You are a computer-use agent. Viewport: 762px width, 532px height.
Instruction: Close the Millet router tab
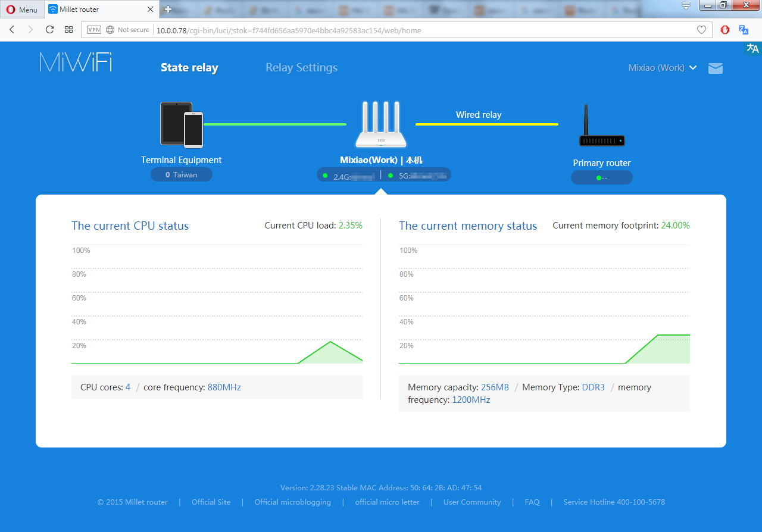[150, 10]
